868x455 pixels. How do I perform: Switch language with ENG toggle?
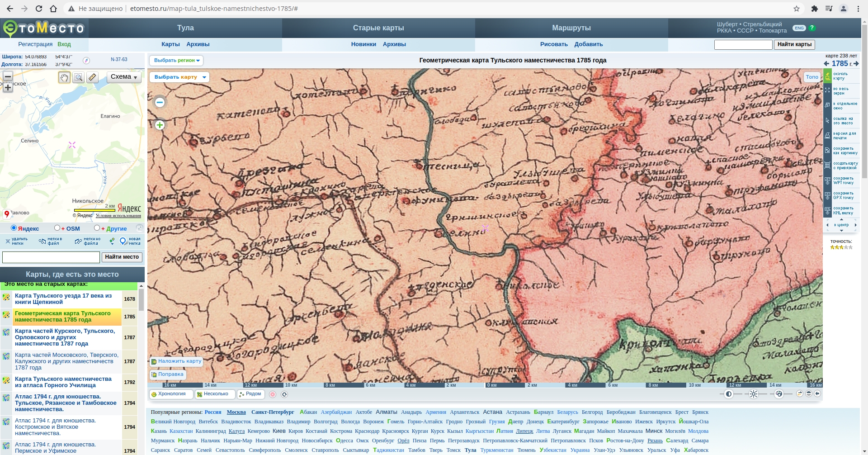[799, 28]
